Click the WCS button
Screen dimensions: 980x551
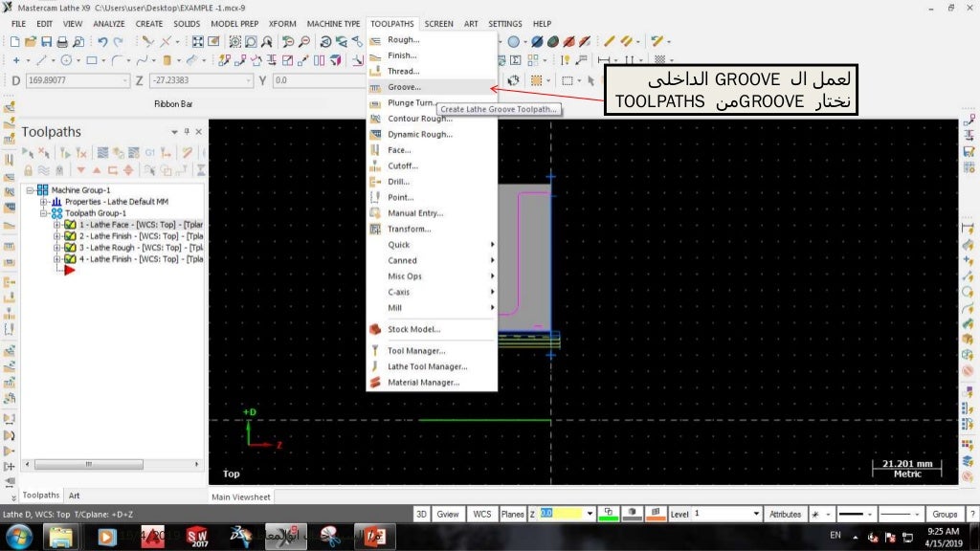point(482,514)
